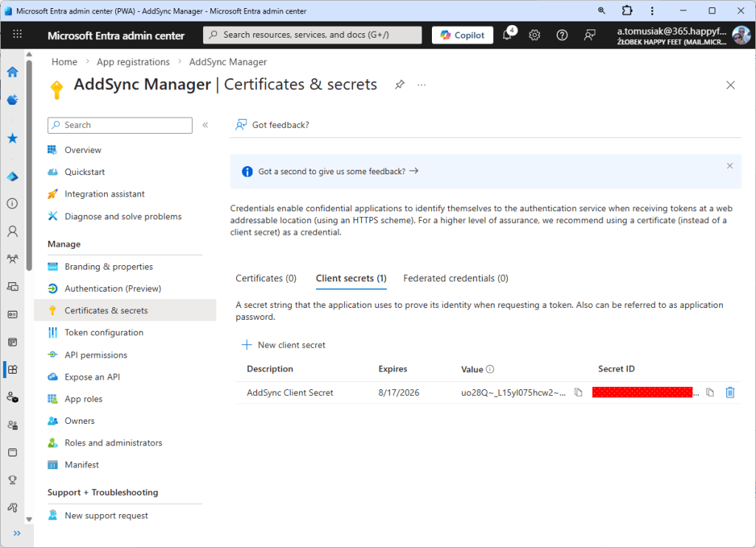Viewport: 756px width, 548px height.
Task: Delete the AddSync Client Secret
Action: click(730, 393)
